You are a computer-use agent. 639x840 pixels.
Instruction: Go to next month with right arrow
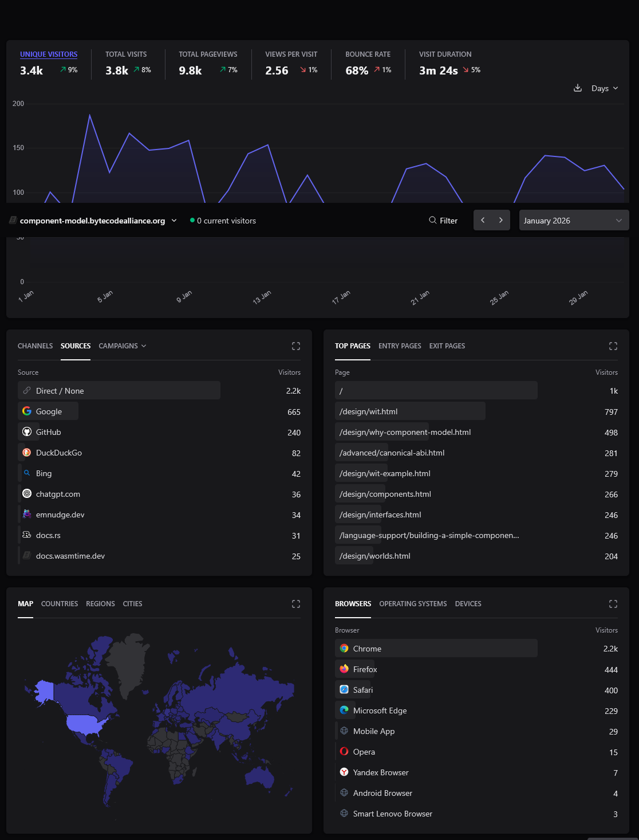501,221
